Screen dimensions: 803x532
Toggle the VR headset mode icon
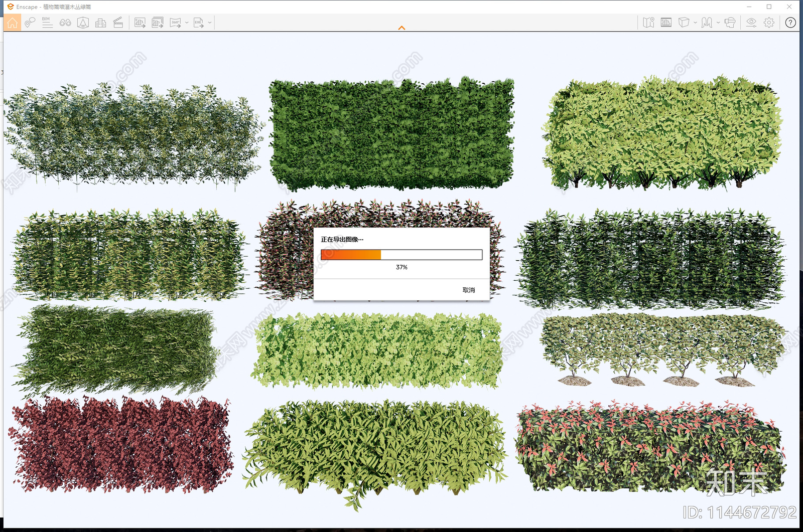tap(730, 23)
